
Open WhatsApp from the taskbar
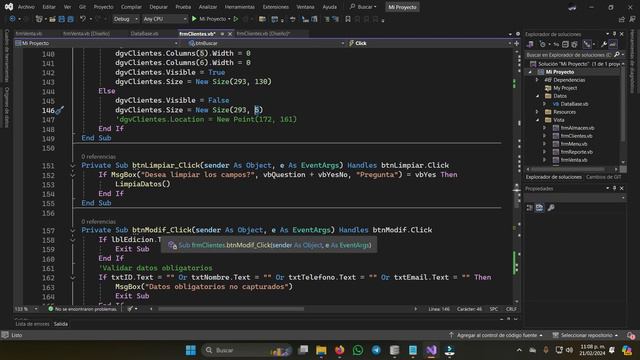[x=358, y=350]
